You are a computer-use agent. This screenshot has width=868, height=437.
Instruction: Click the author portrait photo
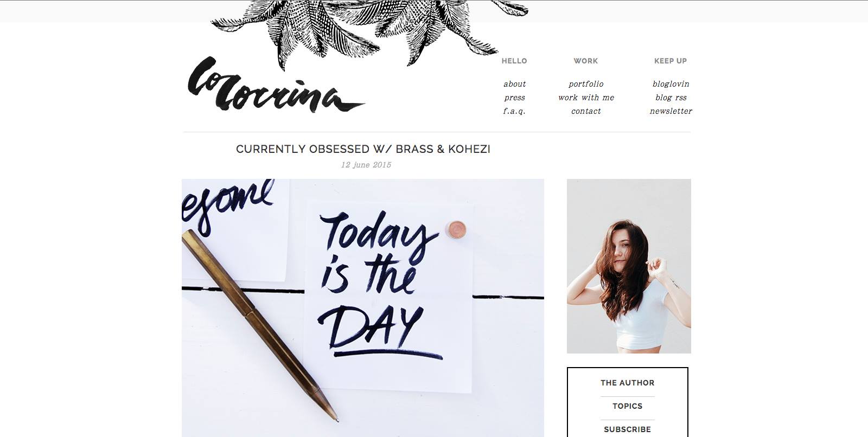click(x=629, y=266)
